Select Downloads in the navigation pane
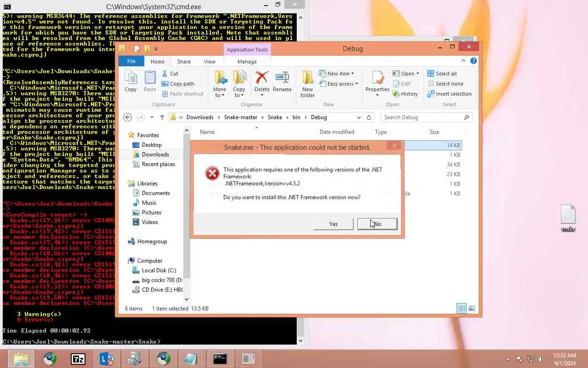 (x=155, y=155)
